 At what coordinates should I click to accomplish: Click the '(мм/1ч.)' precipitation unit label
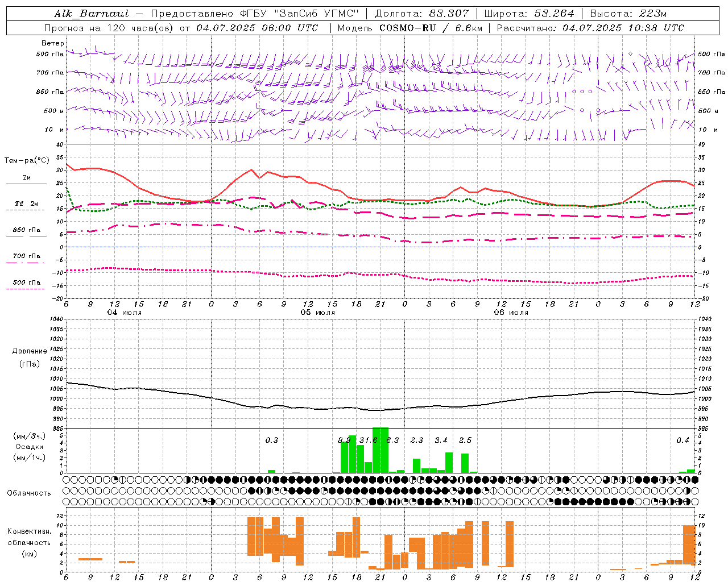click(x=29, y=458)
